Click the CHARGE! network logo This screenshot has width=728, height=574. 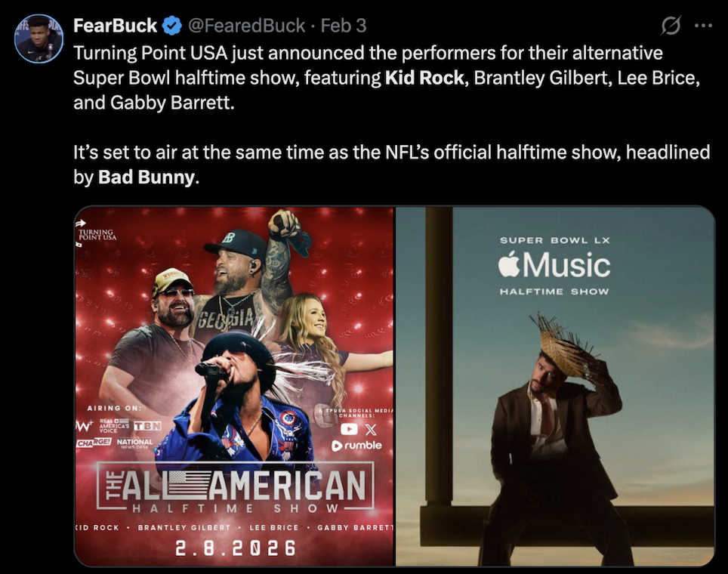(94, 442)
